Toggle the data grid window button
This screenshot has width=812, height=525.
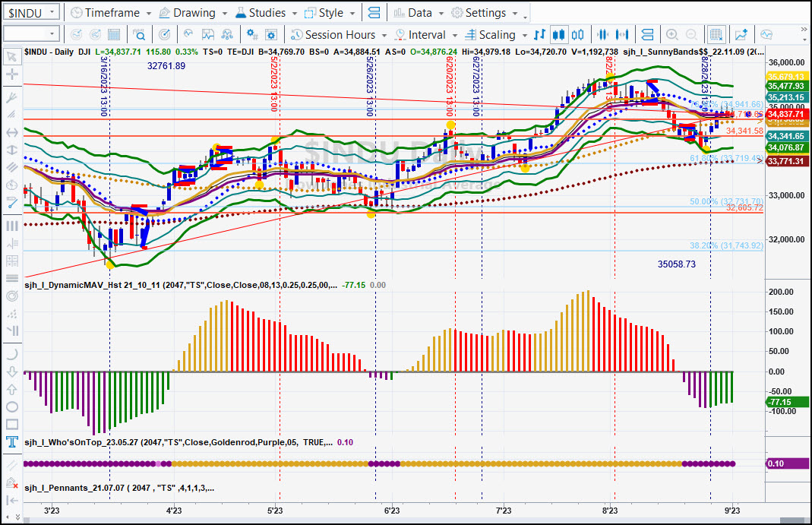tap(716, 35)
